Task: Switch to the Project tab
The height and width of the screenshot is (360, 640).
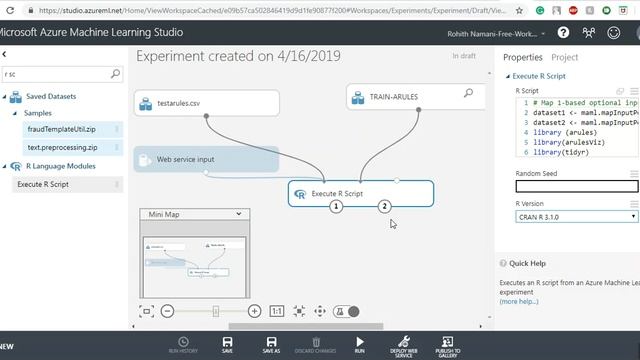Action: click(x=564, y=57)
